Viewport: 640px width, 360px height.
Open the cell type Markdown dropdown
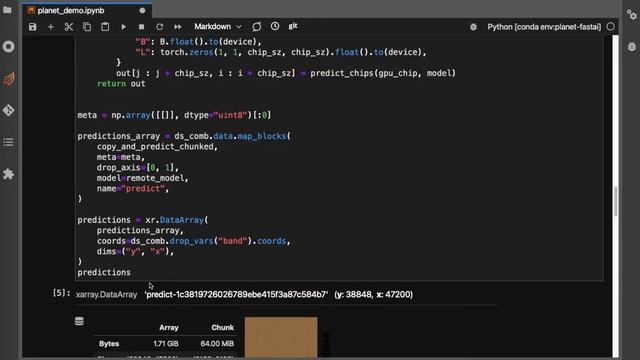pos(218,27)
